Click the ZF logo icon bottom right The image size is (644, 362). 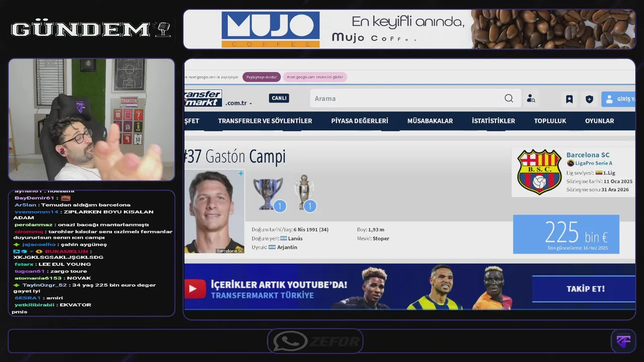(623, 341)
